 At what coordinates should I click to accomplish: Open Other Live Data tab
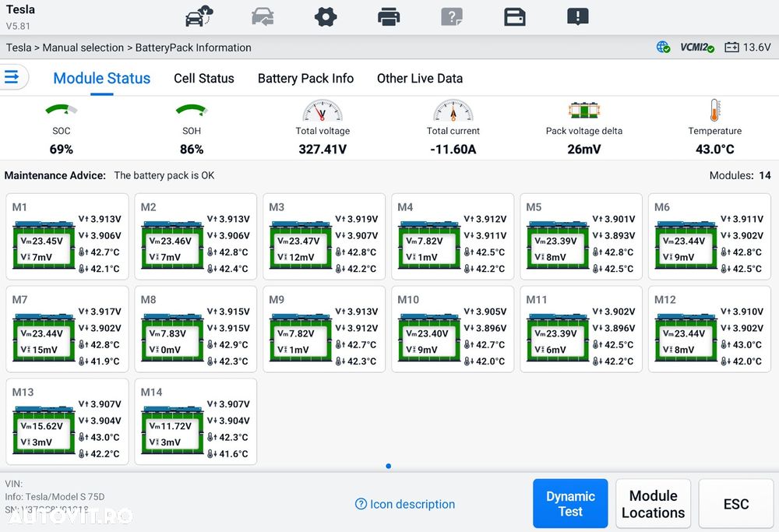coord(420,79)
